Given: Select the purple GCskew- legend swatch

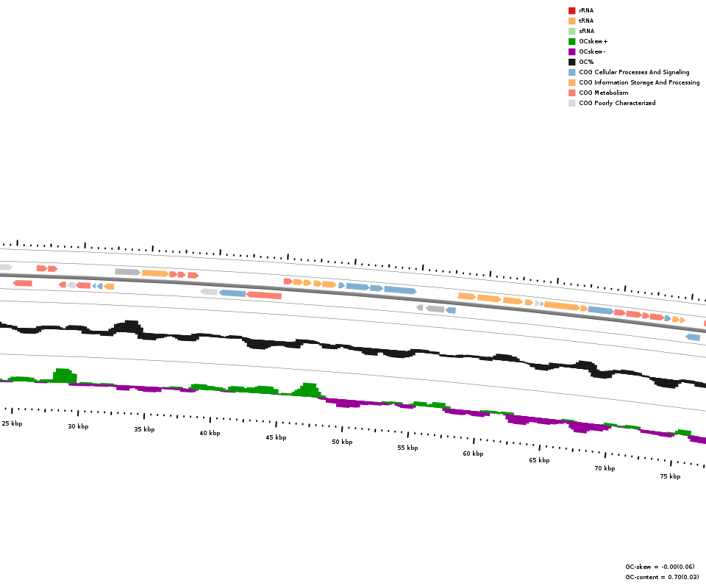Looking at the screenshot, I should 572,51.
